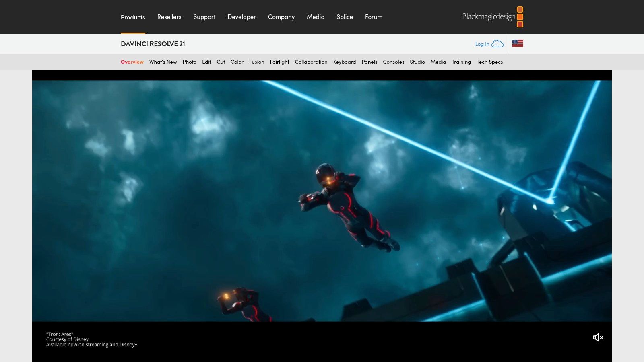Go to the Edit tab
644x362 pixels.
click(206, 62)
